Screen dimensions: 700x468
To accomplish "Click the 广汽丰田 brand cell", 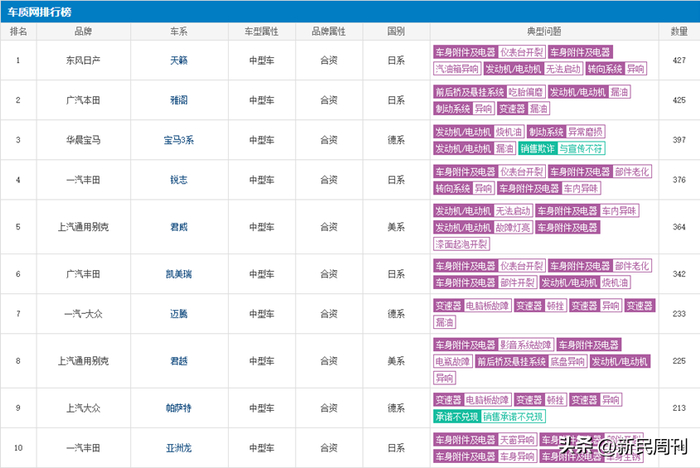I will pyautogui.click(x=83, y=274).
